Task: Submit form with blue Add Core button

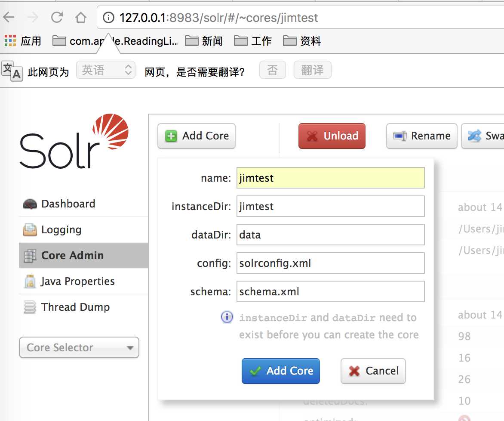Action: (x=281, y=371)
